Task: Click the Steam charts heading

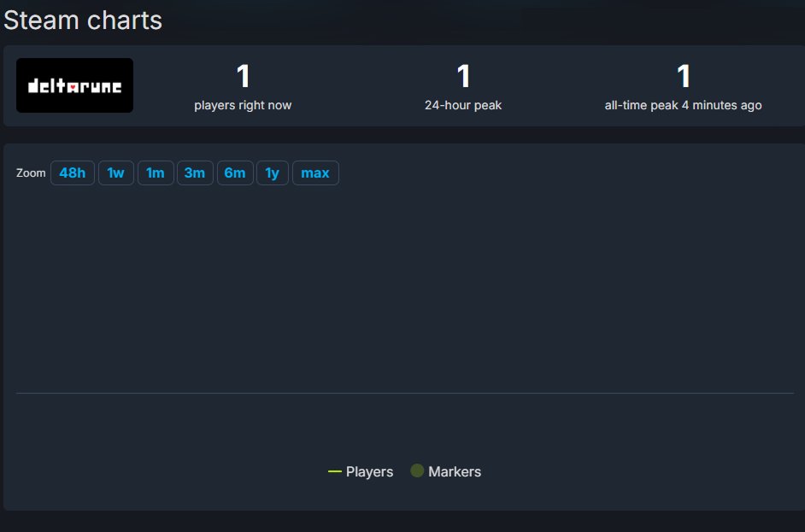Action: (x=83, y=20)
